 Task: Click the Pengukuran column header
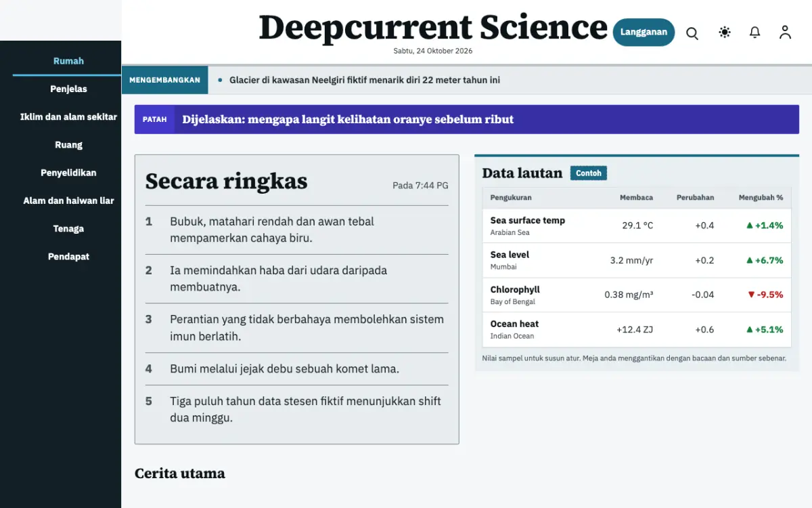511,198
